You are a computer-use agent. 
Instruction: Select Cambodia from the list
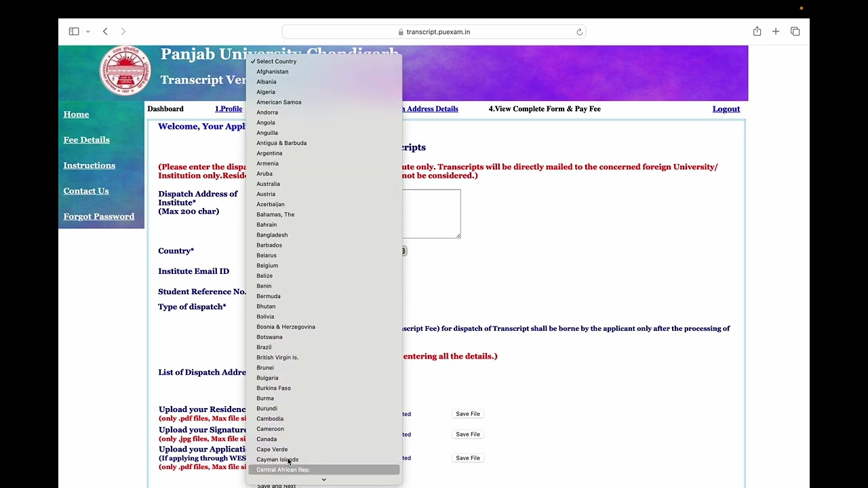point(323,419)
